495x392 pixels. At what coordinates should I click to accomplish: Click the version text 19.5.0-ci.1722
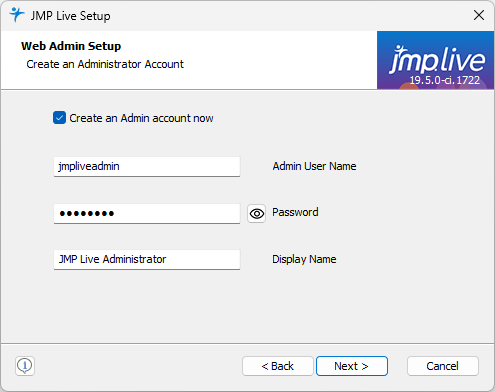coord(444,80)
